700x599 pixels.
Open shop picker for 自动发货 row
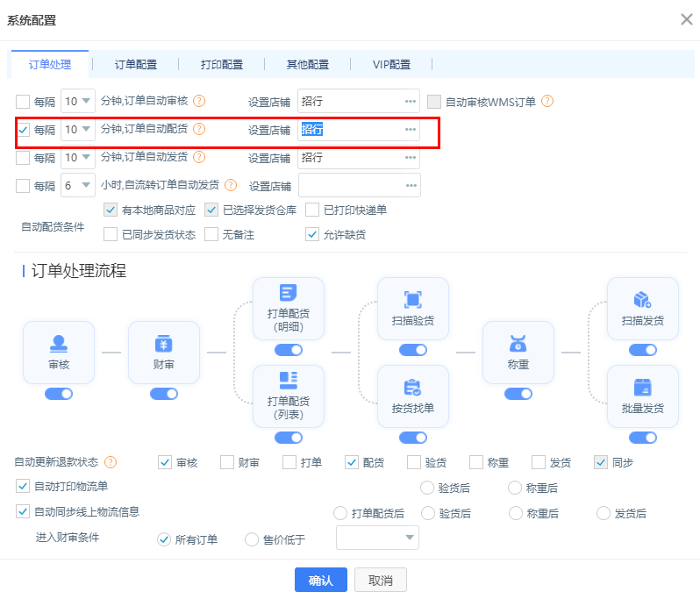[411, 158]
